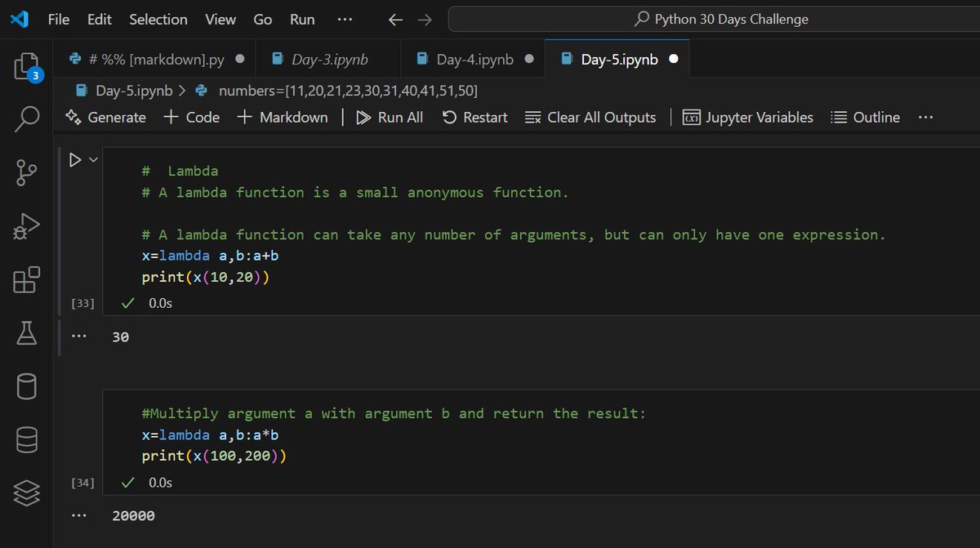Restart the notebook kernel
The height and width of the screenshot is (548, 980).
pos(474,118)
